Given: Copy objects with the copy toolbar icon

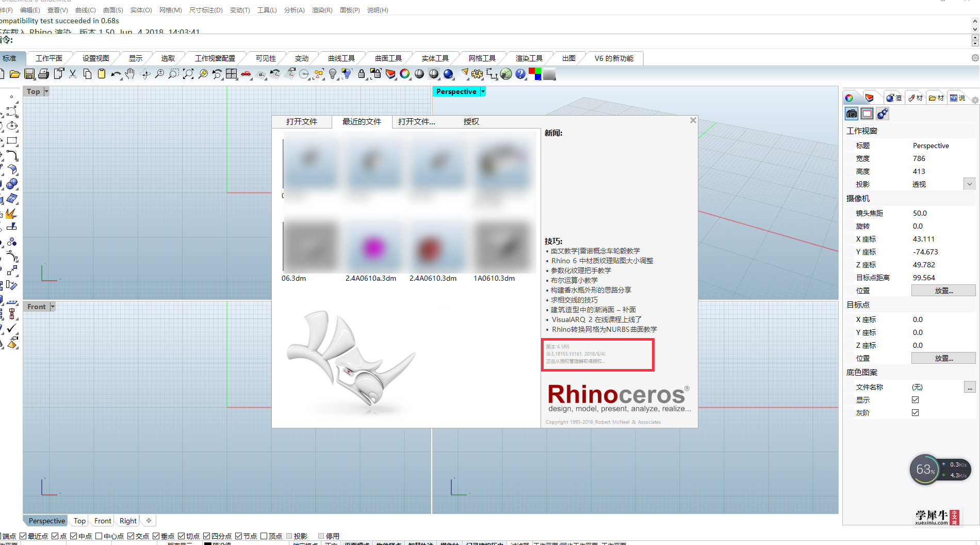Looking at the screenshot, I should (x=87, y=74).
